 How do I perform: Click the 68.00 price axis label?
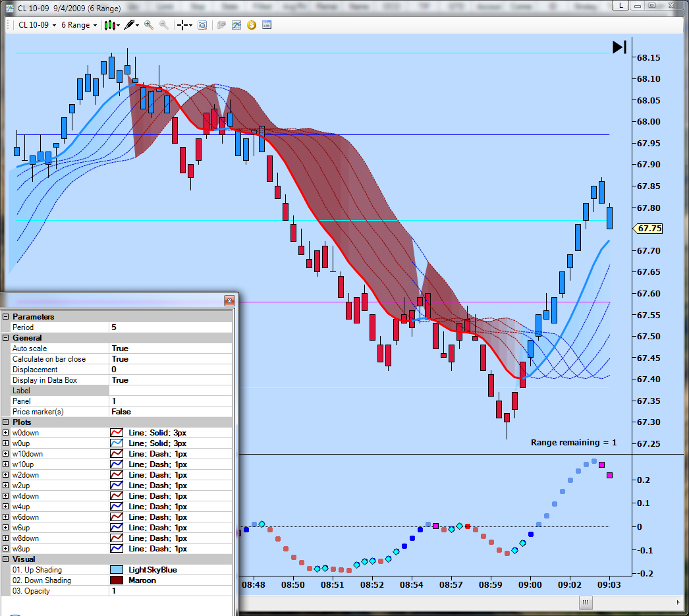tap(649, 122)
